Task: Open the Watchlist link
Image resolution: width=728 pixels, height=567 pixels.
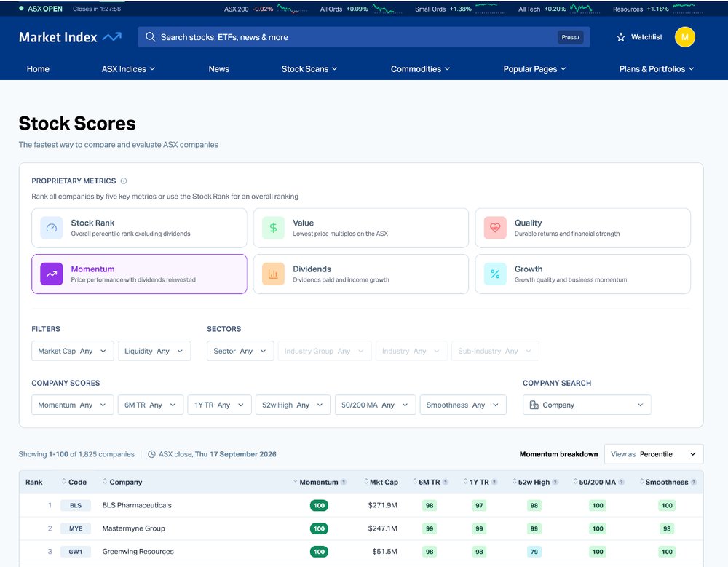Action: click(x=639, y=37)
